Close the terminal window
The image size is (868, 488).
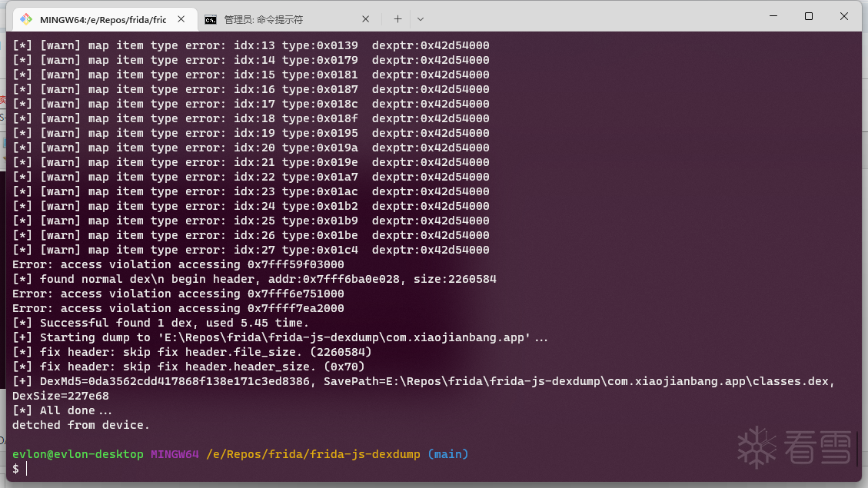[x=844, y=16]
